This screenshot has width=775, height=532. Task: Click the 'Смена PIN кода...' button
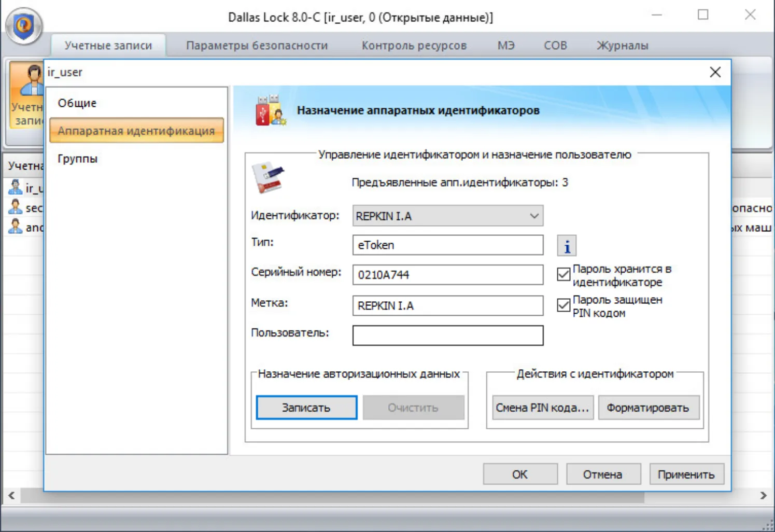[542, 408]
